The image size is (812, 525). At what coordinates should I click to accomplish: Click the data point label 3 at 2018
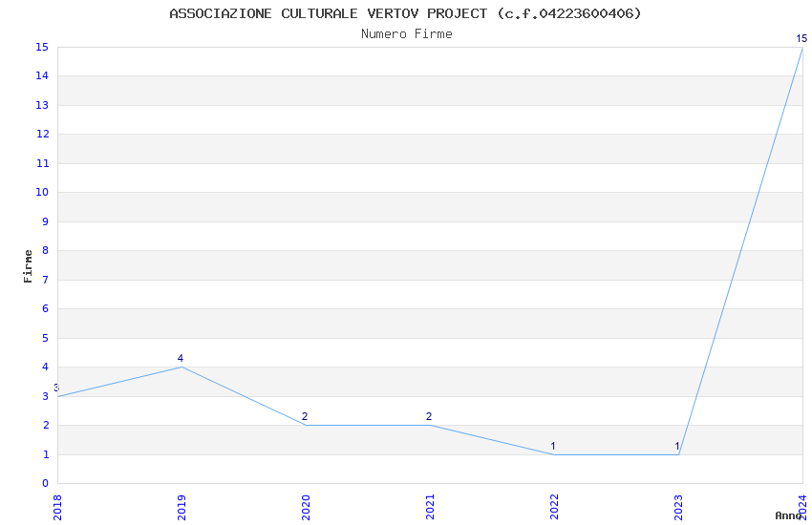click(x=56, y=388)
